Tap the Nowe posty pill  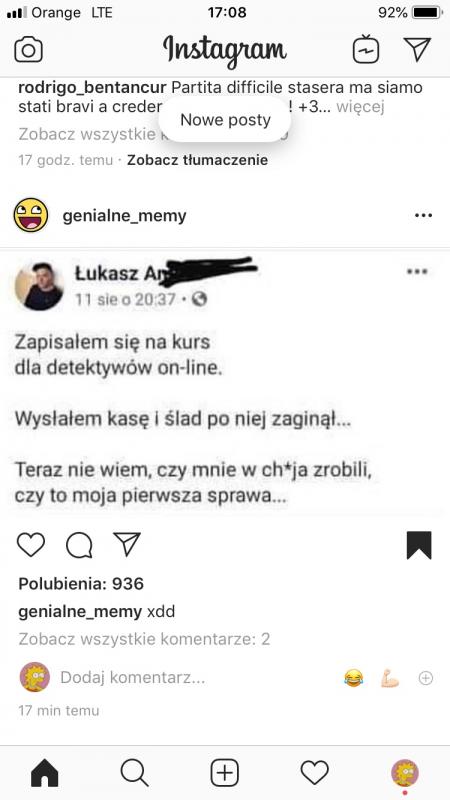225,120
